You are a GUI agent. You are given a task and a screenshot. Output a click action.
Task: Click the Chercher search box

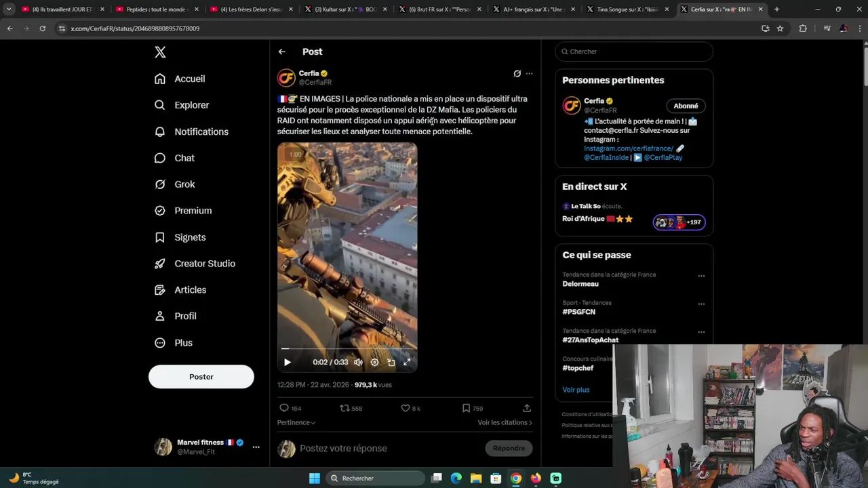[634, 52]
